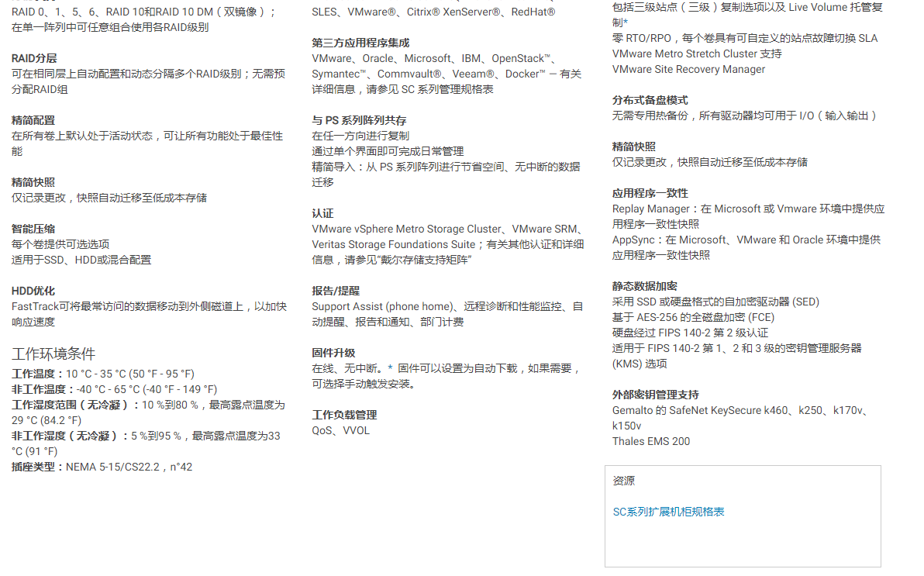This screenshot has width=924, height=576.
Task: Click the 分布式备盘模式 heading
Action: (x=650, y=100)
